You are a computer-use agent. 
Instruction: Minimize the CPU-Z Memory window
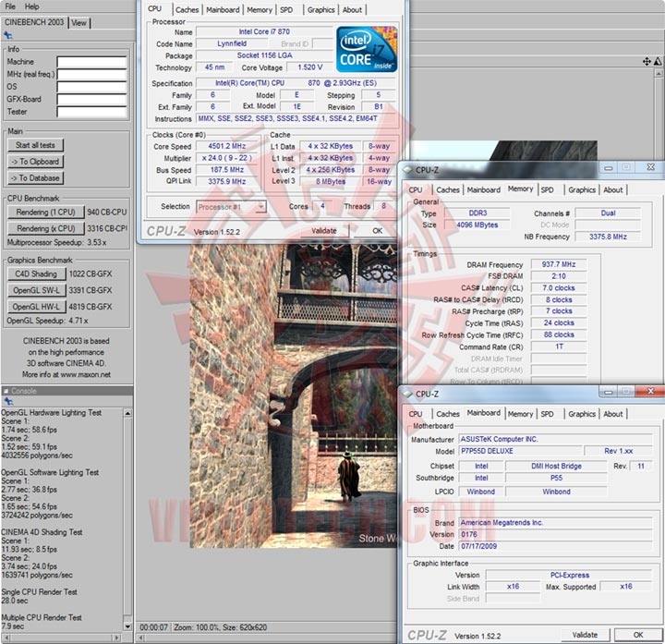pyautogui.click(x=608, y=167)
